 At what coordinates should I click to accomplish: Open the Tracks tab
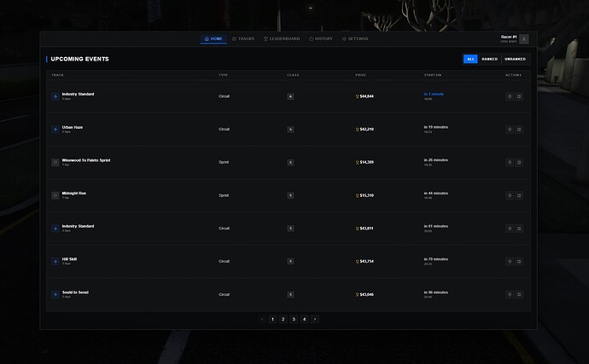coord(243,39)
